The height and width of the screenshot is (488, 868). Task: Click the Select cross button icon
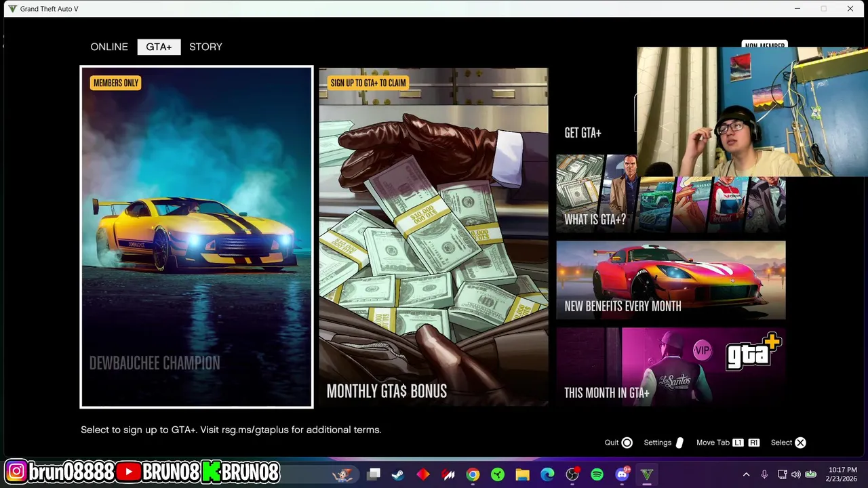pyautogui.click(x=800, y=443)
